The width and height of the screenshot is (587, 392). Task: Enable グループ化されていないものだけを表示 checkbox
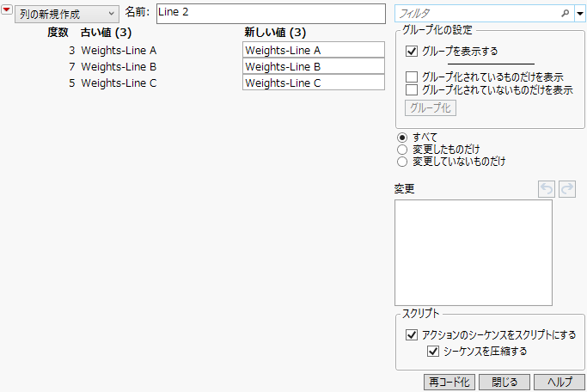(x=413, y=89)
